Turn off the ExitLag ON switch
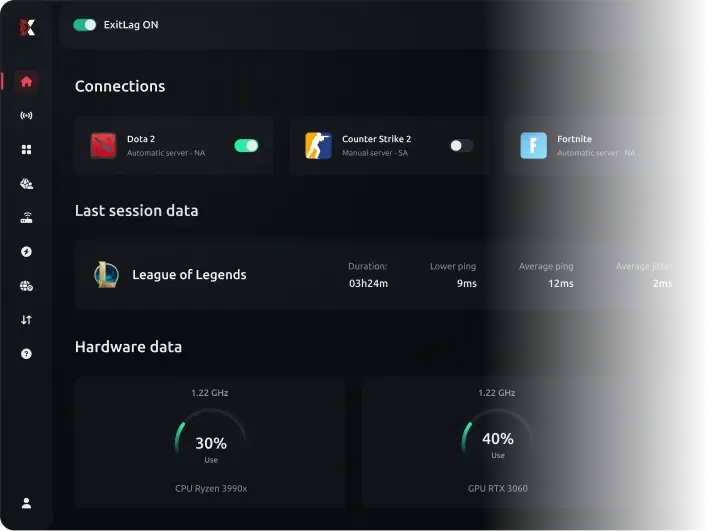 85,25
